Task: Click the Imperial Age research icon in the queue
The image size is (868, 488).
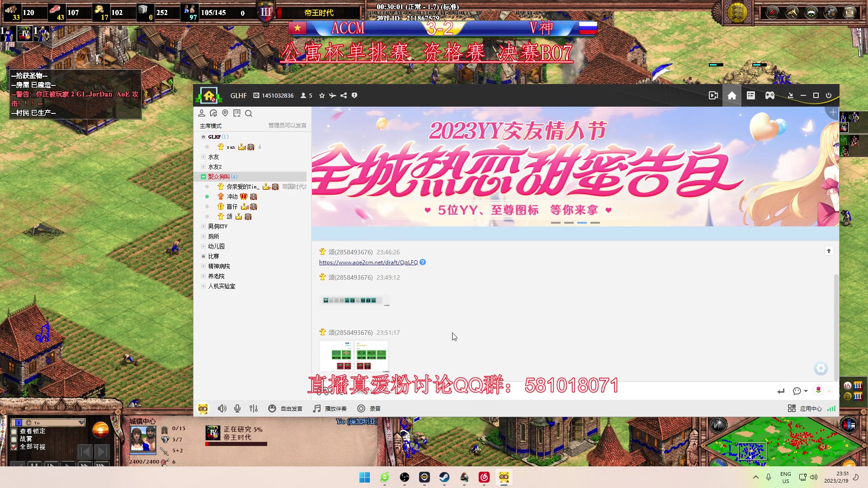Action: pyautogui.click(x=212, y=432)
